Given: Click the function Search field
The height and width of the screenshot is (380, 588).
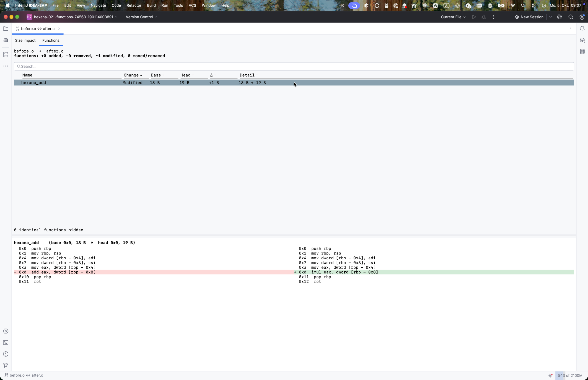Looking at the screenshot, I should tap(294, 66).
